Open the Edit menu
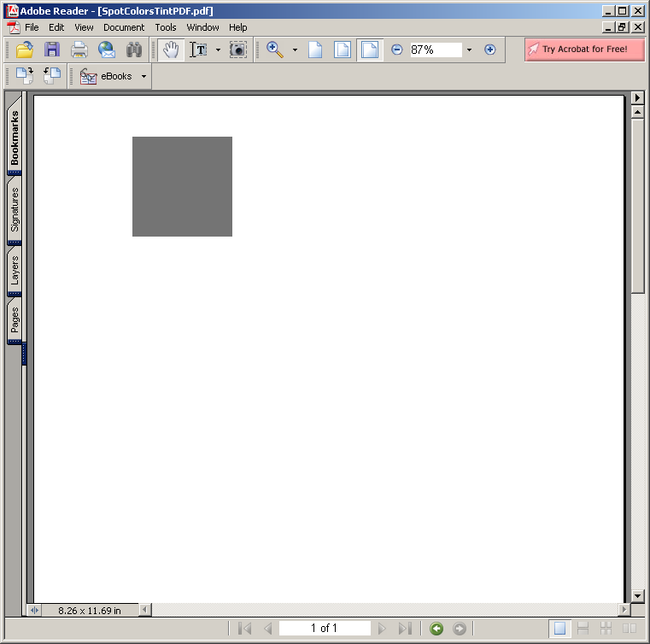 [x=56, y=27]
